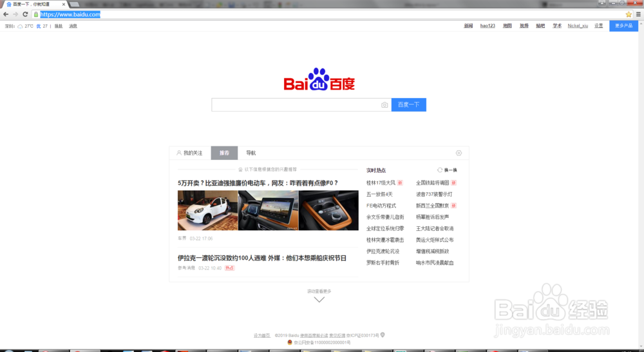
Task: Click the browser forward arrow
Action: [x=15, y=14]
